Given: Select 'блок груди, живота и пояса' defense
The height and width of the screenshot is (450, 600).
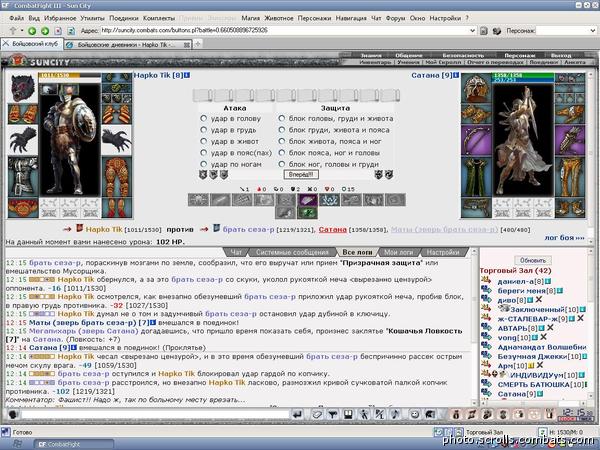Looking at the screenshot, I should 282,130.
